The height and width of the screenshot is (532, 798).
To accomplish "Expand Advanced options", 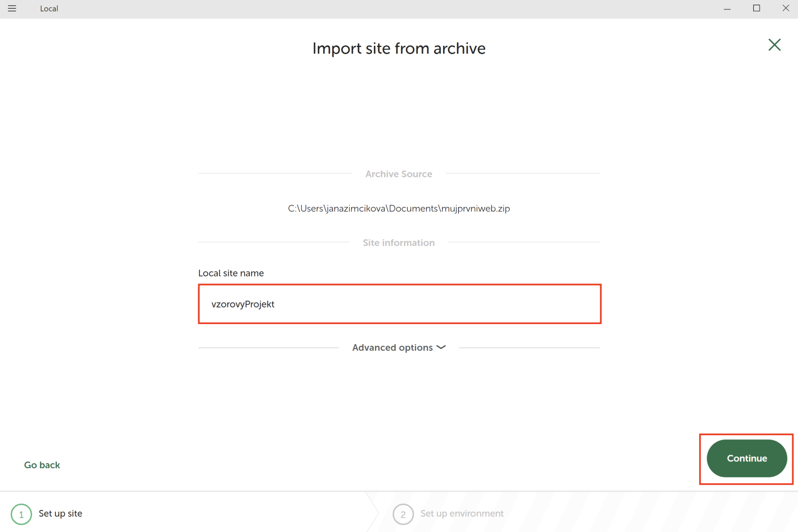I will tap(392, 347).
